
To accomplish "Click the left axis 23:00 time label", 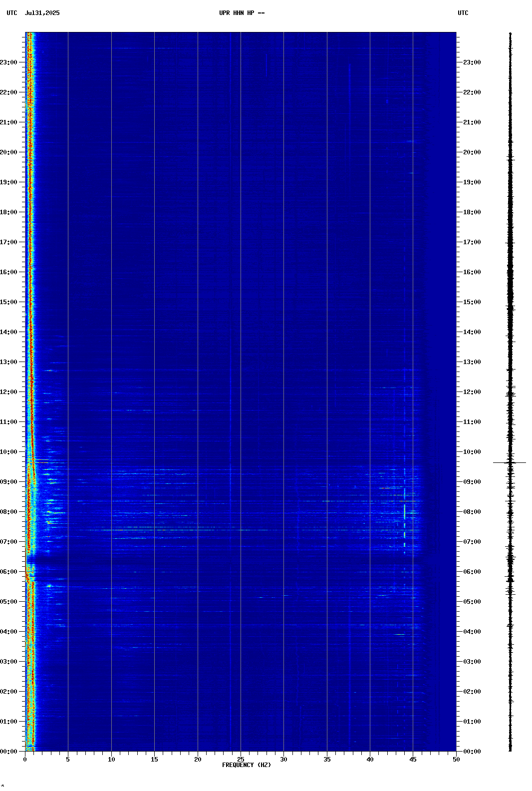I will pyautogui.click(x=8, y=62).
